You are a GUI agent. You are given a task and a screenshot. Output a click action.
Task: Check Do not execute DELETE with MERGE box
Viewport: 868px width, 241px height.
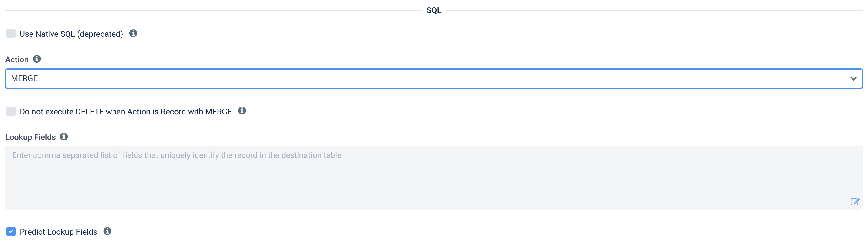pyautogui.click(x=11, y=111)
